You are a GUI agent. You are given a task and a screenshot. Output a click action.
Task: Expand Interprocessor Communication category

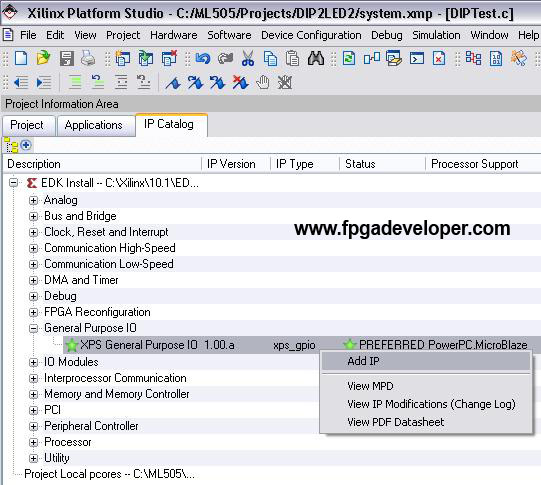[x=33, y=378]
